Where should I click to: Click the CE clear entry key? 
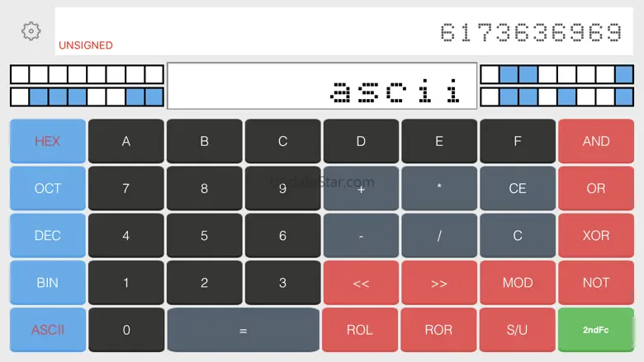517,188
